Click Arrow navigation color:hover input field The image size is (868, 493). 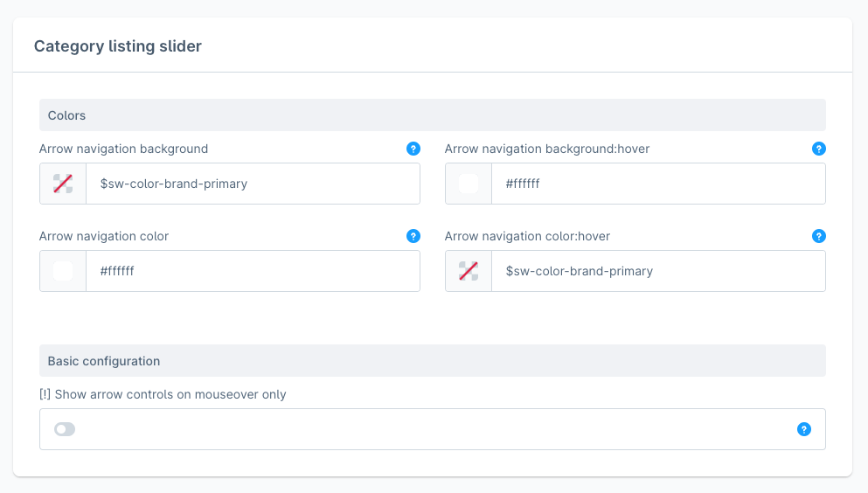point(657,271)
